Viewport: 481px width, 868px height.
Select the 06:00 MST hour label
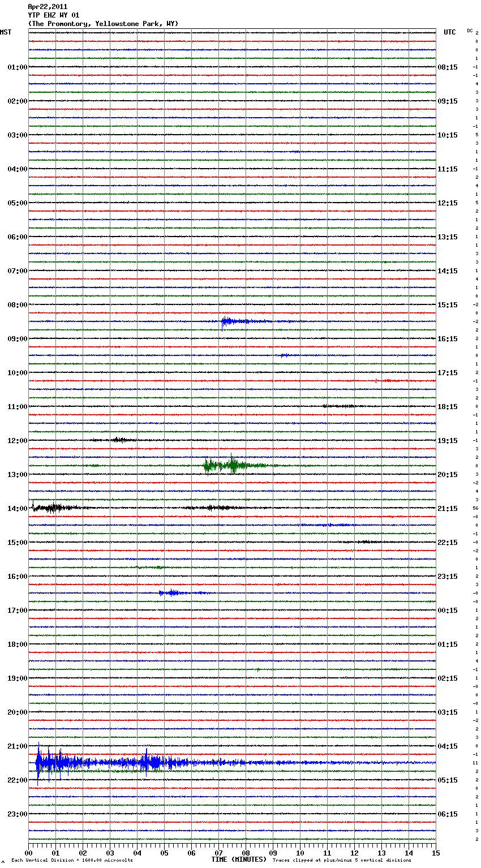[18, 237]
